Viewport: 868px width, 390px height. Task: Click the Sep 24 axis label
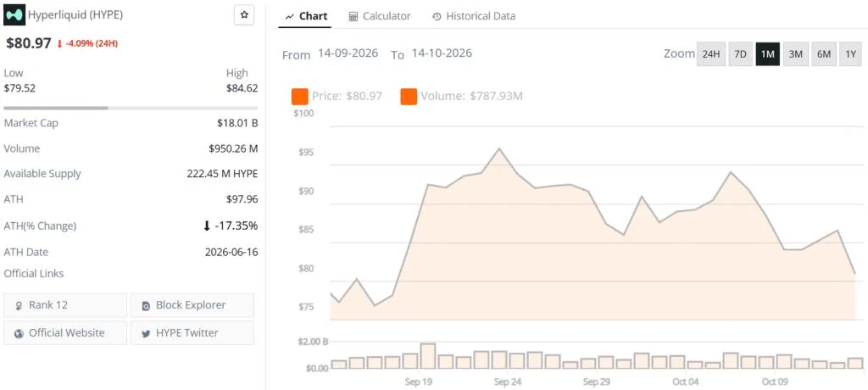pos(508,382)
